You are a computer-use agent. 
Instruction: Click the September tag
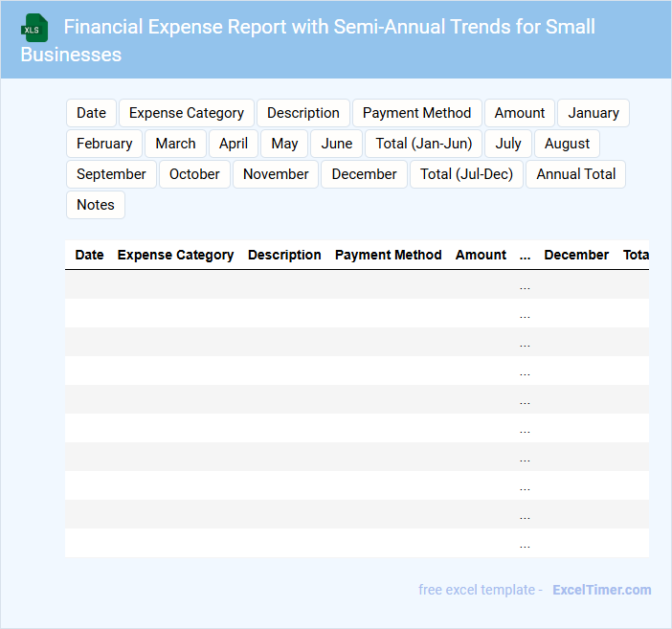[x=111, y=174]
